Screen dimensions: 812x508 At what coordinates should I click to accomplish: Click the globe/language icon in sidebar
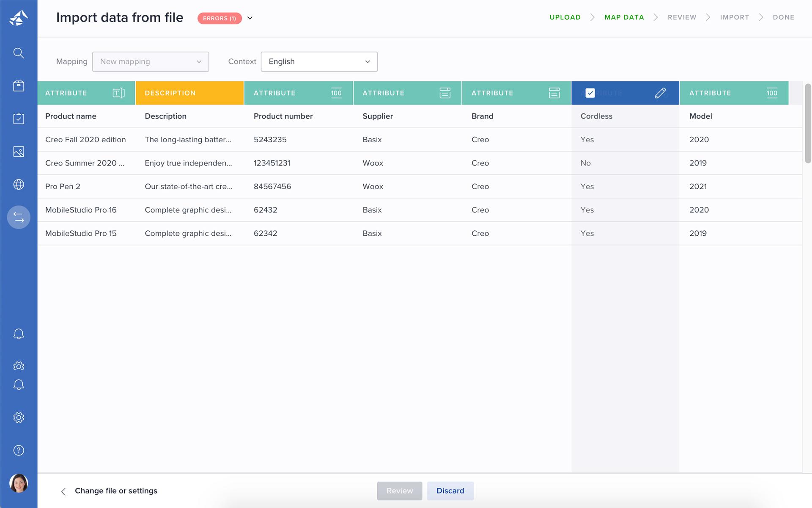tap(19, 184)
